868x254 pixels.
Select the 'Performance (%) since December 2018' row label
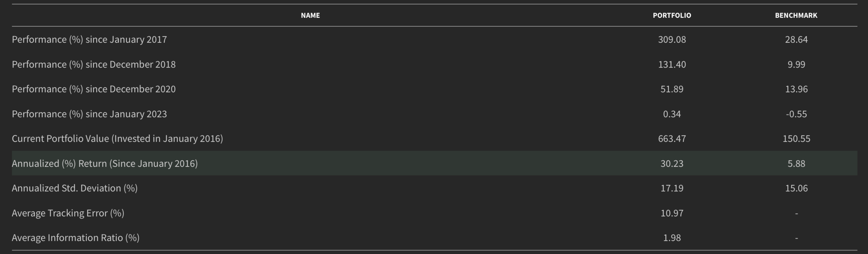tap(94, 65)
